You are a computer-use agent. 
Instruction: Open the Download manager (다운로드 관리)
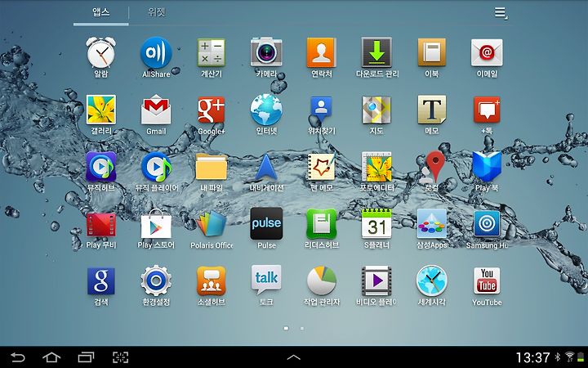[376, 52]
